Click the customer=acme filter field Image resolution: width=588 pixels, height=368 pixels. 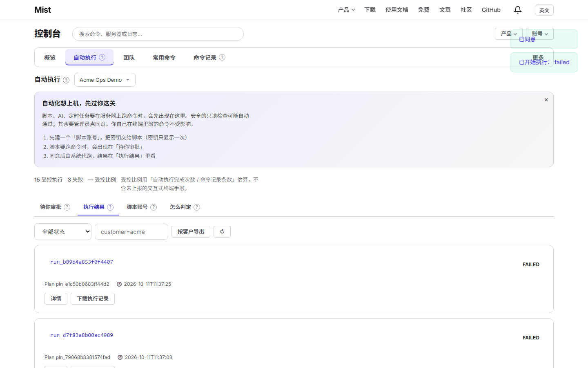click(131, 232)
